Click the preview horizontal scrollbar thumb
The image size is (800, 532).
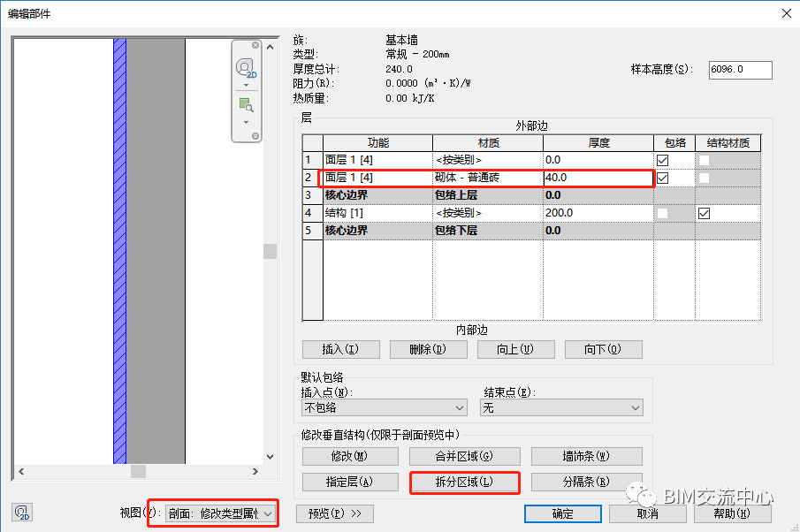[138, 471]
